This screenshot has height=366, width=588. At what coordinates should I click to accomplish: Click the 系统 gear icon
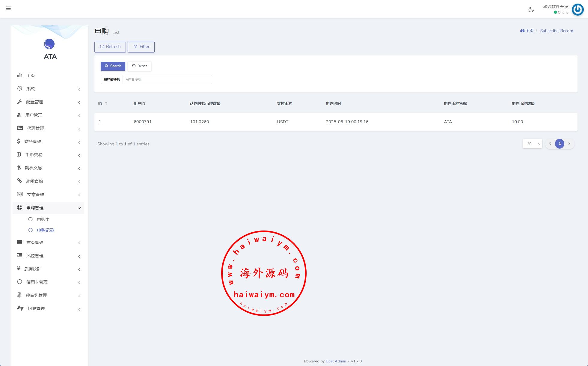(19, 88)
